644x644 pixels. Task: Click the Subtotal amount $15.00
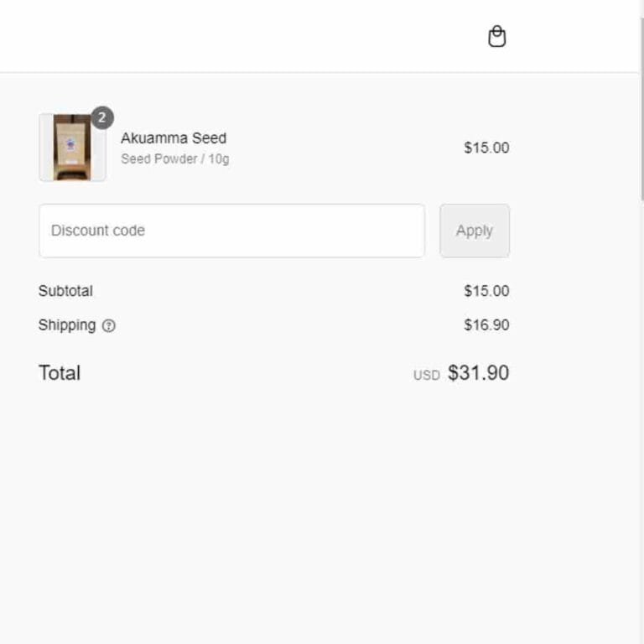[486, 291]
